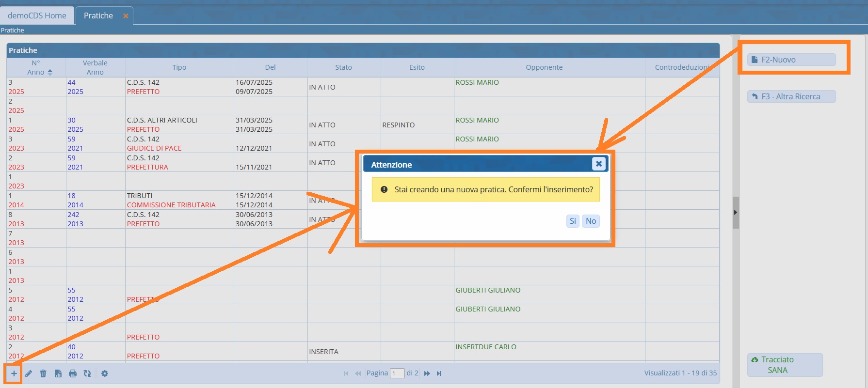Image resolution: width=868 pixels, height=388 pixels.
Task: Click the add new record plus icon
Action: pyautogui.click(x=14, y=373)
